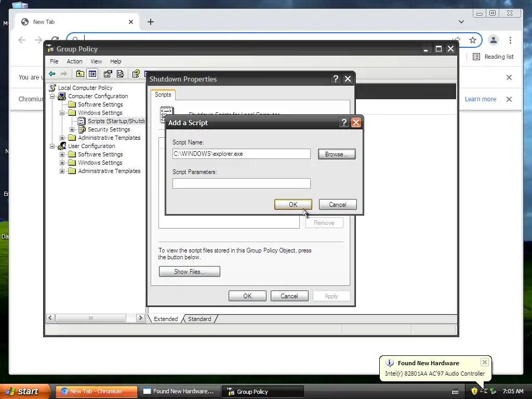Image resolution: width=532 pixels, height=399 pixels.
Task: Switch to the Extended tab
Action: 166,319
